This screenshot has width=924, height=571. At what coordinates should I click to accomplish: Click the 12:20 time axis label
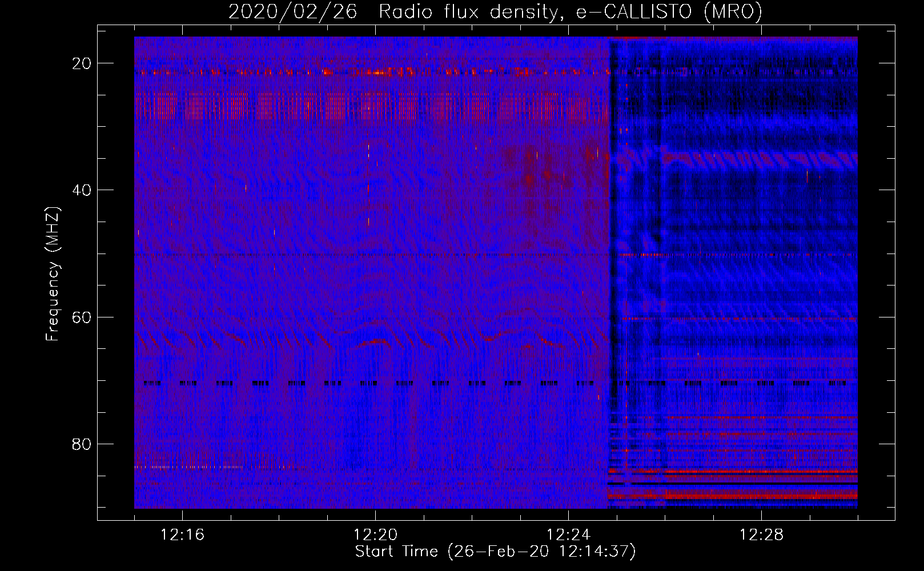[x=375, y=535]
